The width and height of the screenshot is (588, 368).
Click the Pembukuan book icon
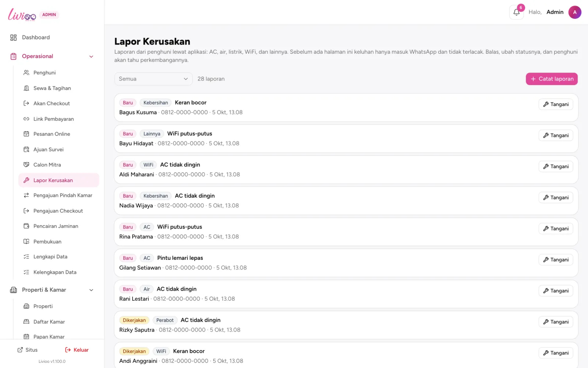coord(26,241)
